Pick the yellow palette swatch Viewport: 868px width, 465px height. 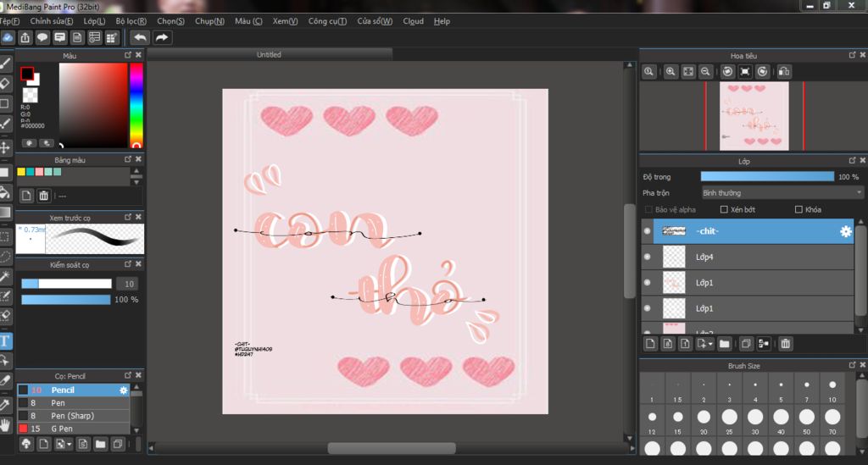click(21, 172)
